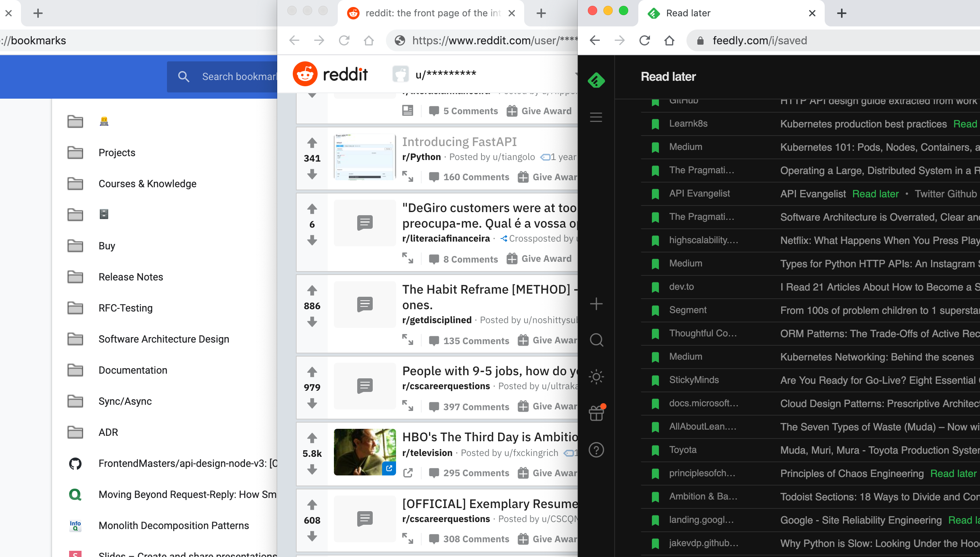980x557 pixels.
Task: Upvote the Introducing FastAPI post
Action: 312,143
